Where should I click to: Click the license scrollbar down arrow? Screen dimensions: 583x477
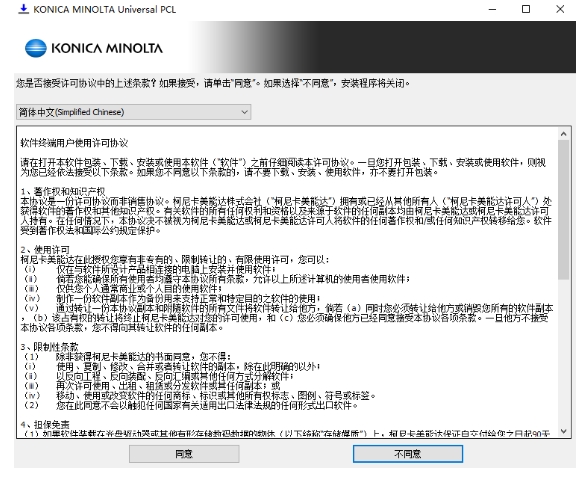click(x=564, y=431)
